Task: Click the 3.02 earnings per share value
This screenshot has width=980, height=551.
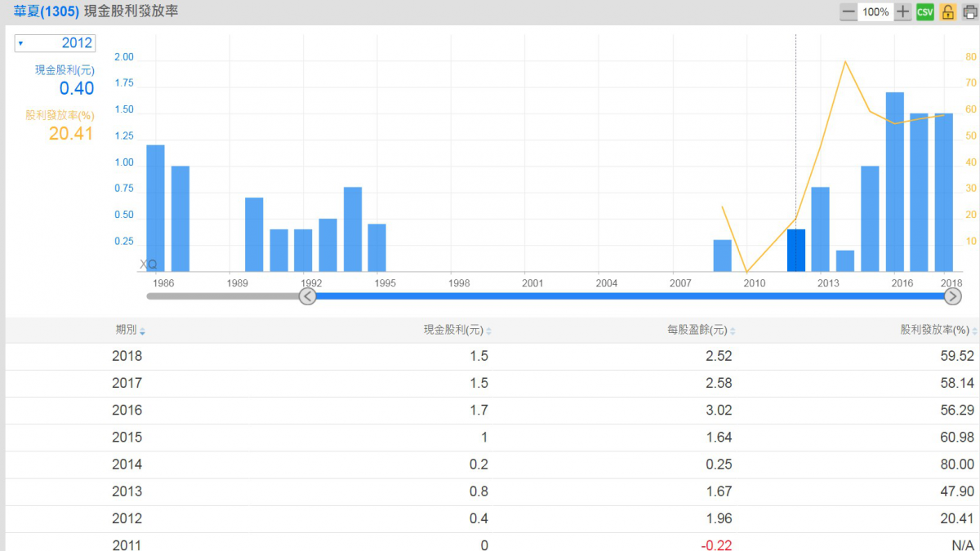Action: (x=720, y=410)
